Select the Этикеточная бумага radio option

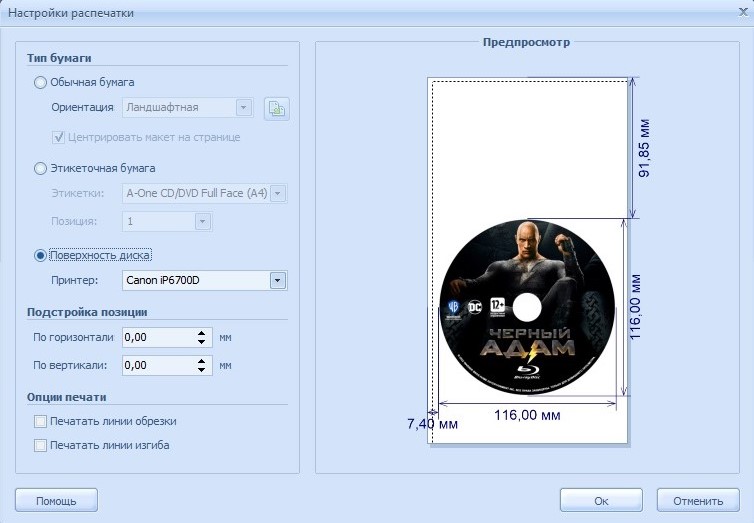coord(40,168)
